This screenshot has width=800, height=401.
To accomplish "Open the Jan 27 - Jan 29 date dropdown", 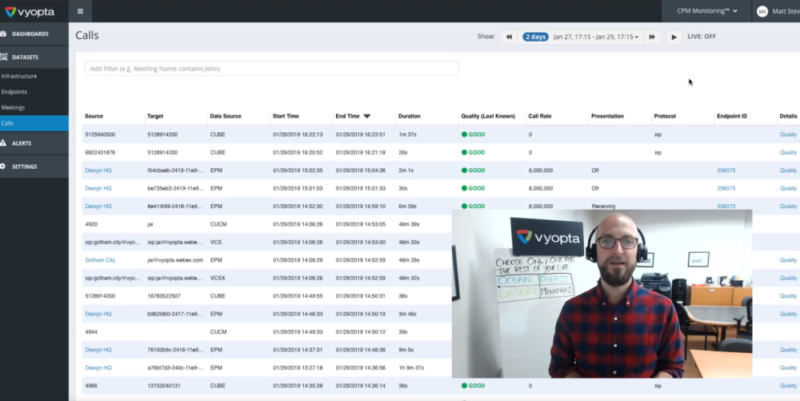I will tap(595, 37).
